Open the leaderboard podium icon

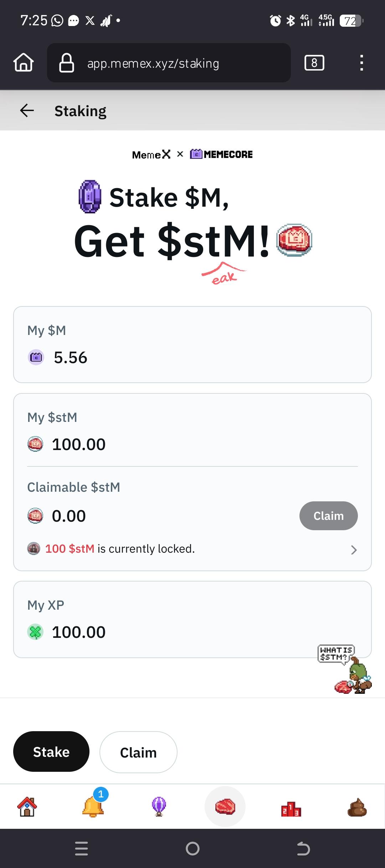tap(291, 807)
